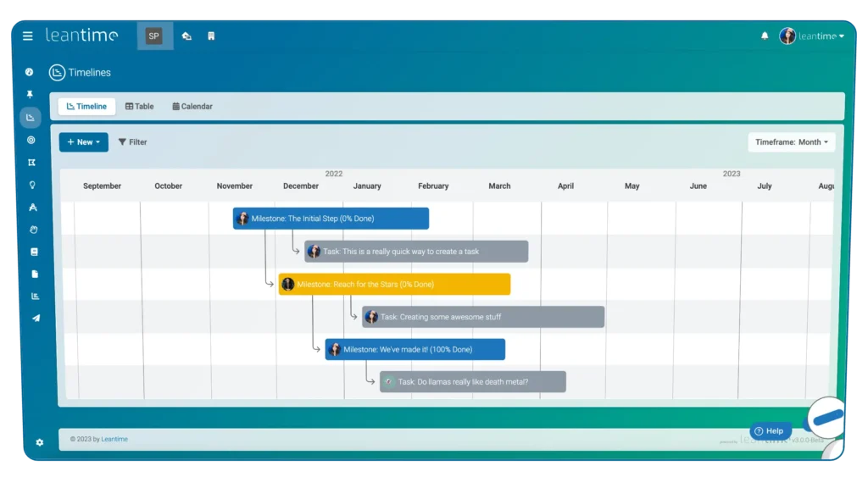Open the pin icon in sidebar
Viewport: 868px width, 488px height.
[x=30, y=95]
